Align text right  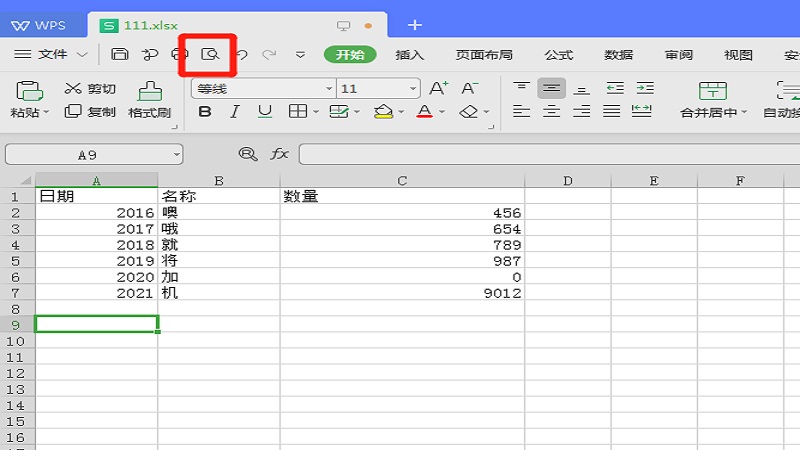pyautogui.click(x=582, y=111)
